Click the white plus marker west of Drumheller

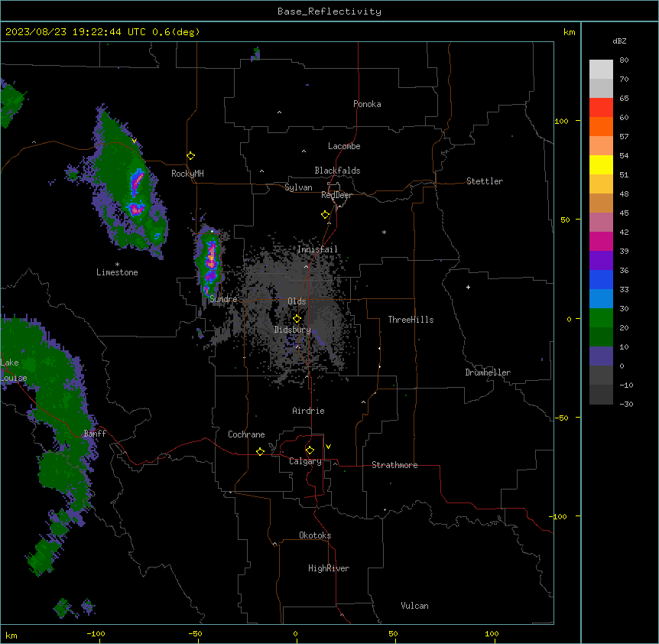pyautogui.click(x=468, y=287)
